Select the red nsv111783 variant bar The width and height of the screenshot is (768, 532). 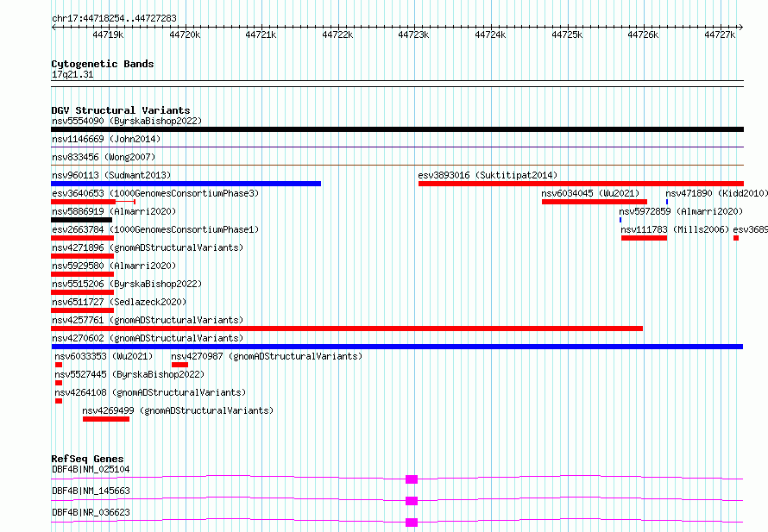click(x=644, y=238)
